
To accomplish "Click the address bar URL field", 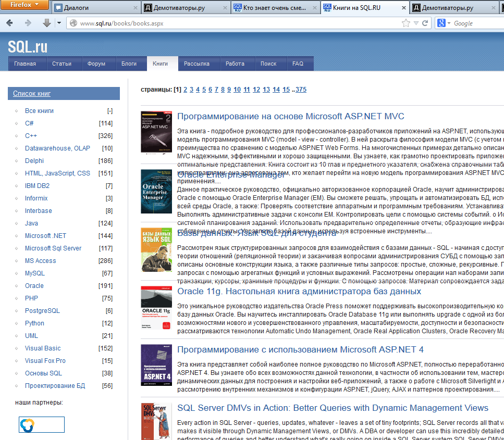I will pos(238,23).
